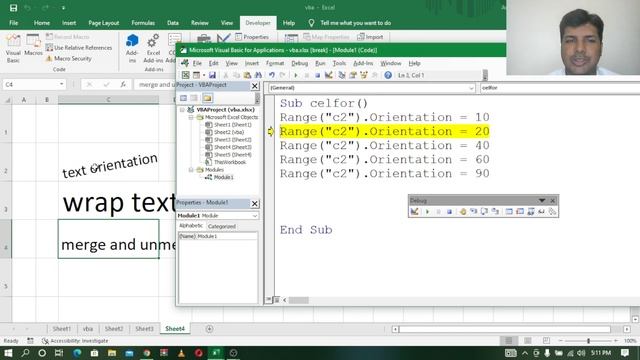
Task: Click the Macro Security option
Action: coord(69,59)
